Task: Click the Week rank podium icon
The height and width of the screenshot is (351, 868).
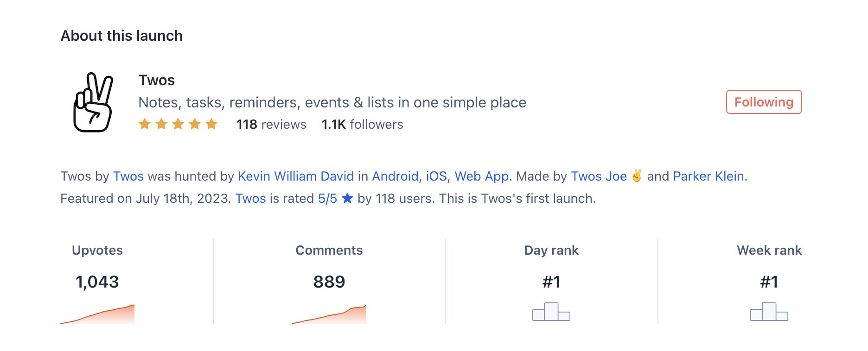Action: [x=769, y=312]
